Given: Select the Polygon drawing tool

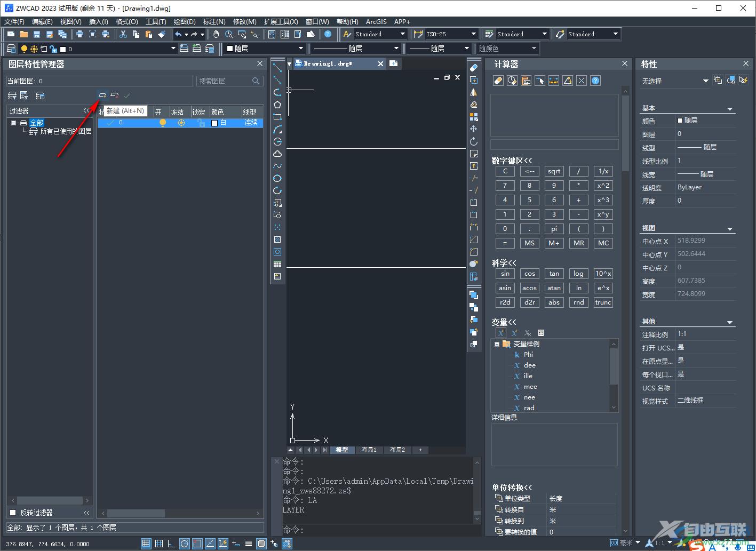Looking at the screenshot, I should pyautogui.click(x=277, y=105).
